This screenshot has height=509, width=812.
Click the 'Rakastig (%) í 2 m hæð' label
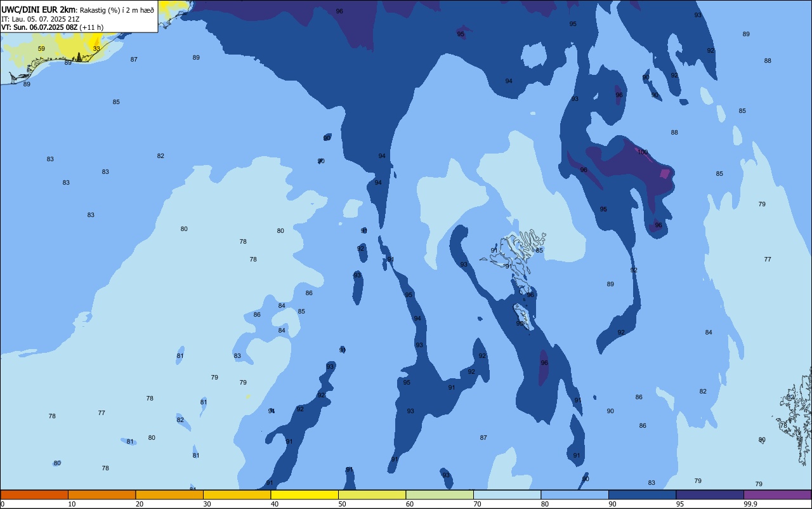(117, 10)
